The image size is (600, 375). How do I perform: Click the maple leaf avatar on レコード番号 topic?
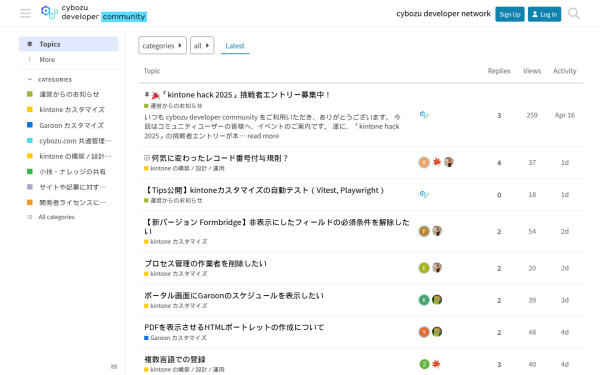pyautogui.click(x=437, y=162)
